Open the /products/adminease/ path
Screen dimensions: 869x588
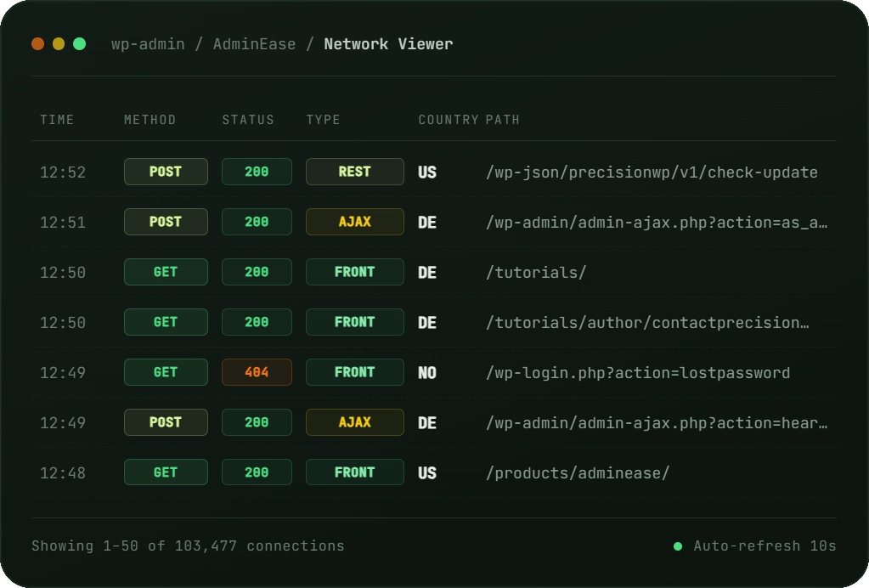(578, 473)
